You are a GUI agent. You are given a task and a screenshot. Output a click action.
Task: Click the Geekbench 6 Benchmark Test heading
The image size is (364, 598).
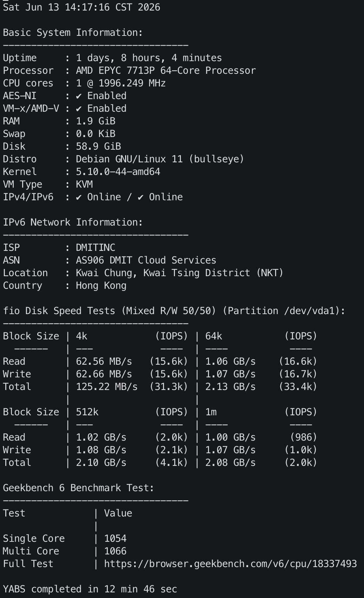[x=78, y=488]
